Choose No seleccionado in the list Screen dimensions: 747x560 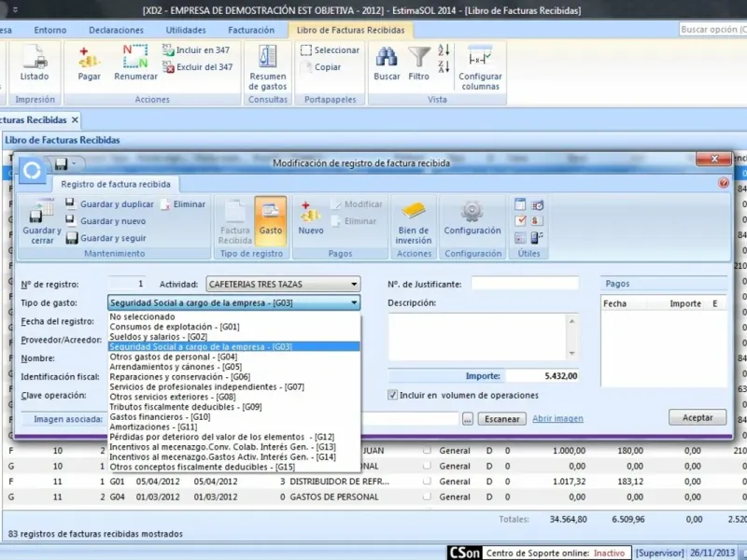tap(234, 316)
